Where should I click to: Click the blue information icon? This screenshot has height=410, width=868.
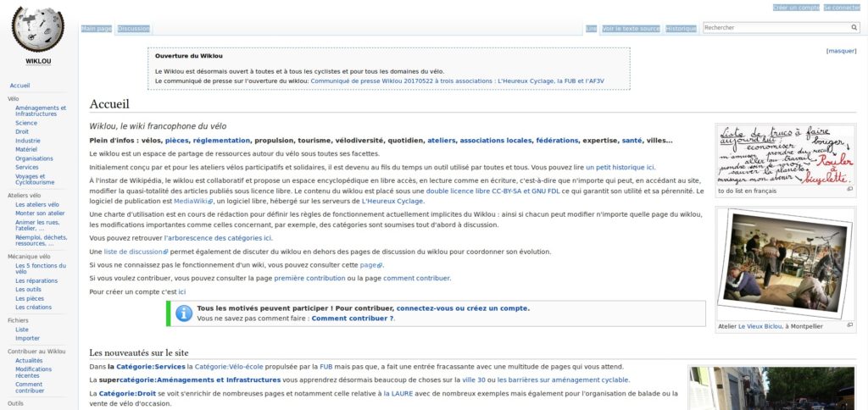184,313
